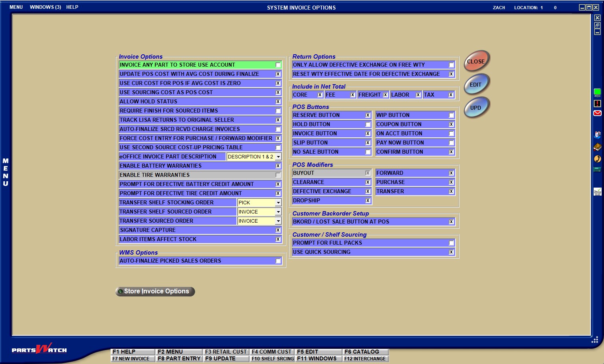The height and width of the screenshot is (364, 604).
Task: Open the green calculator icon
Action: 597,170
